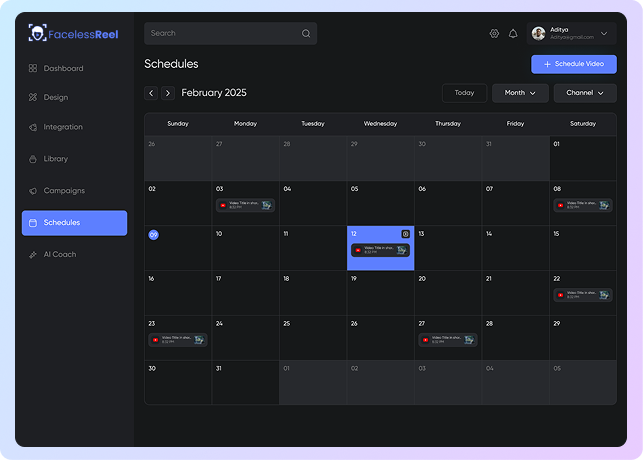Viewport: 643px width, 460px height.
Task: Click the YouTube icon on February 3 video
Action: [223, 205]
